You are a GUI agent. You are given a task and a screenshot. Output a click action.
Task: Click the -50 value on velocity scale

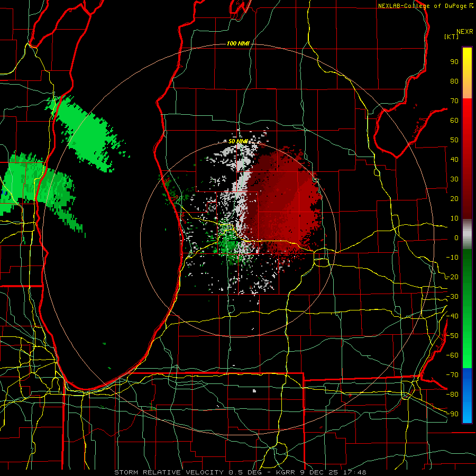(452, 336)
